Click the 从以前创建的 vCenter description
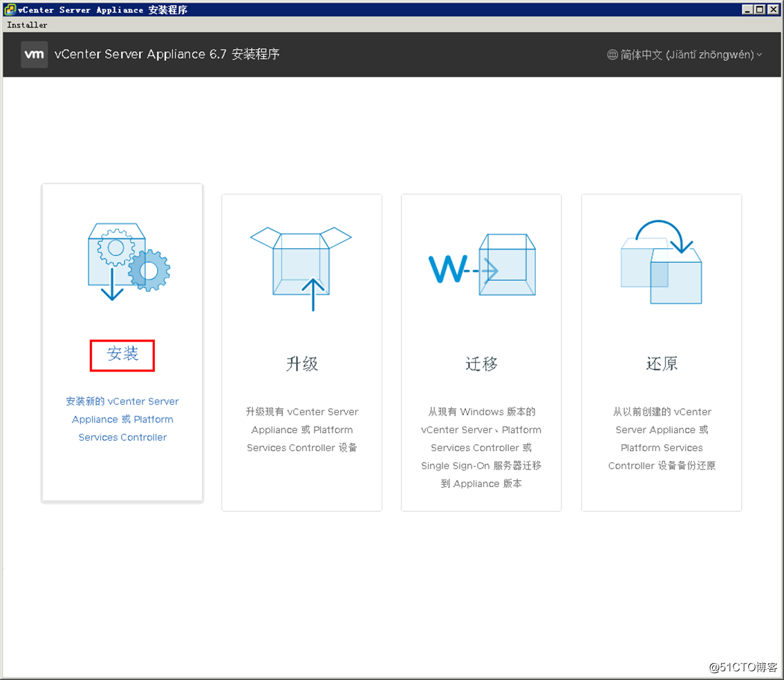Viewport: 784px width, 680px height. tap(662, 439)
